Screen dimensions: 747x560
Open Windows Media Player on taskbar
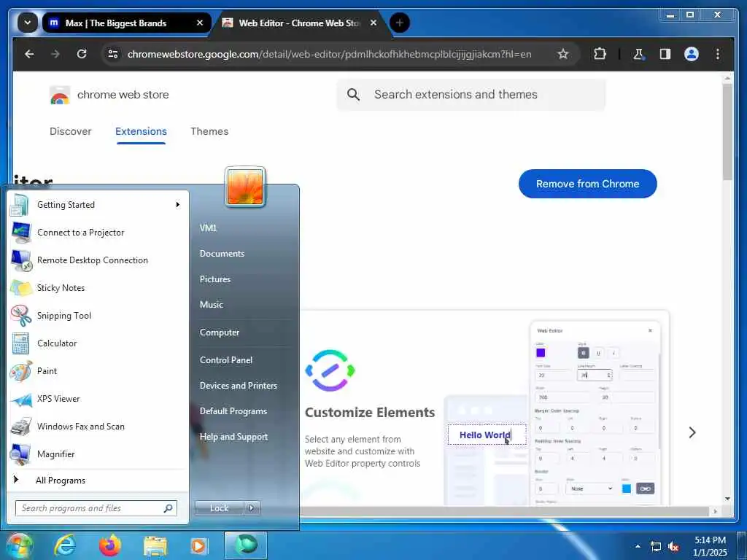tap(198, 546)
